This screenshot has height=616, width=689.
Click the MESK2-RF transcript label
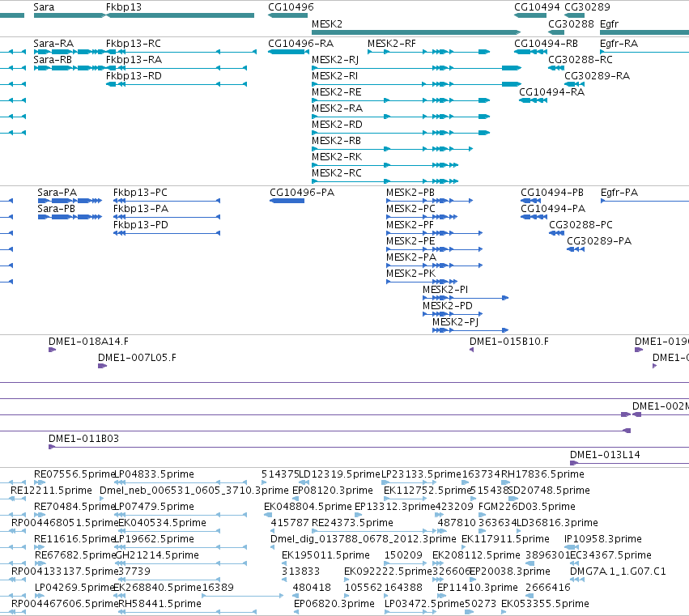point(392,44)
